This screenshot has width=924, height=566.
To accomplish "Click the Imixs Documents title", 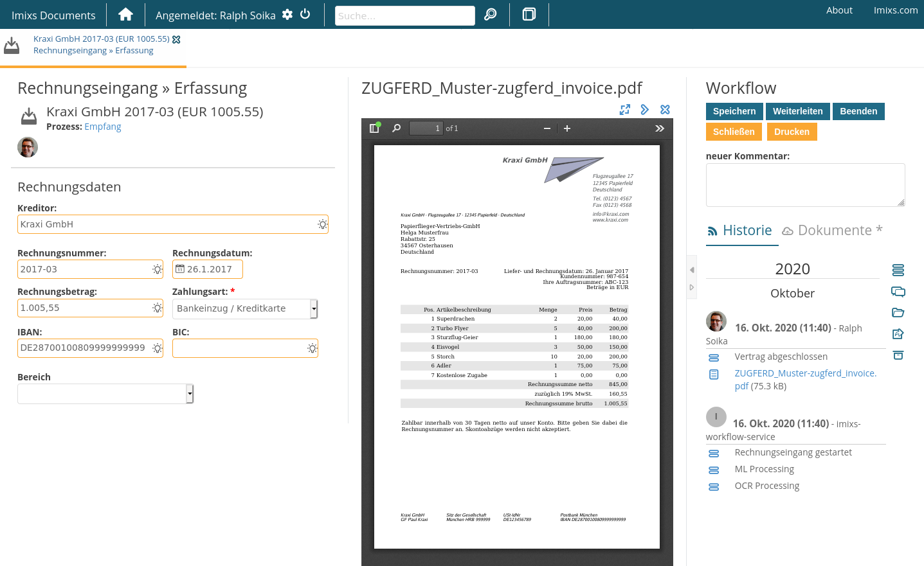I will coord(53,15).
